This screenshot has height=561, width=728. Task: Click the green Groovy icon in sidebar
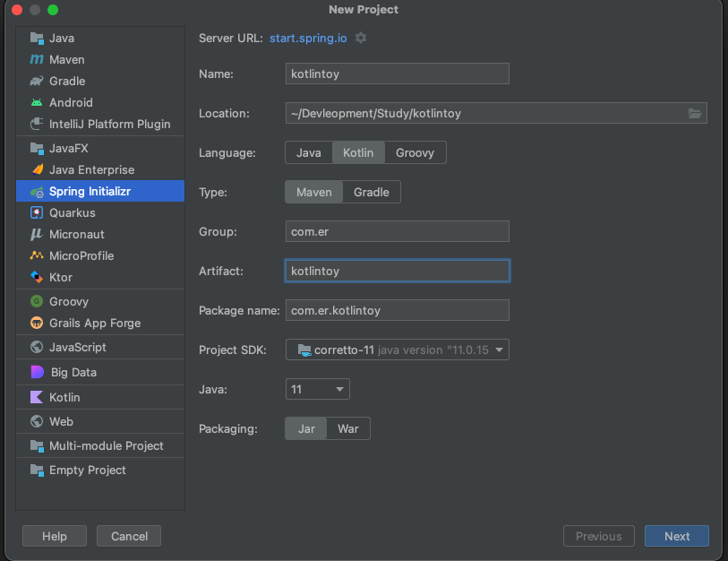point(37,301)
